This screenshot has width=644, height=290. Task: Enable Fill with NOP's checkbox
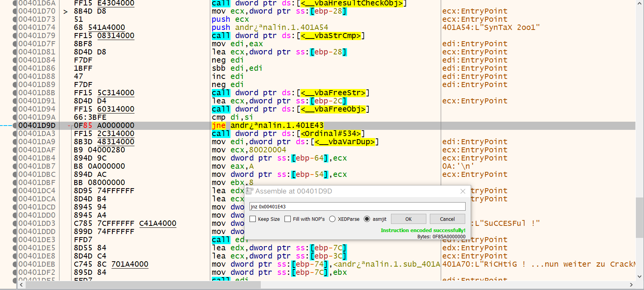point(288,219)
